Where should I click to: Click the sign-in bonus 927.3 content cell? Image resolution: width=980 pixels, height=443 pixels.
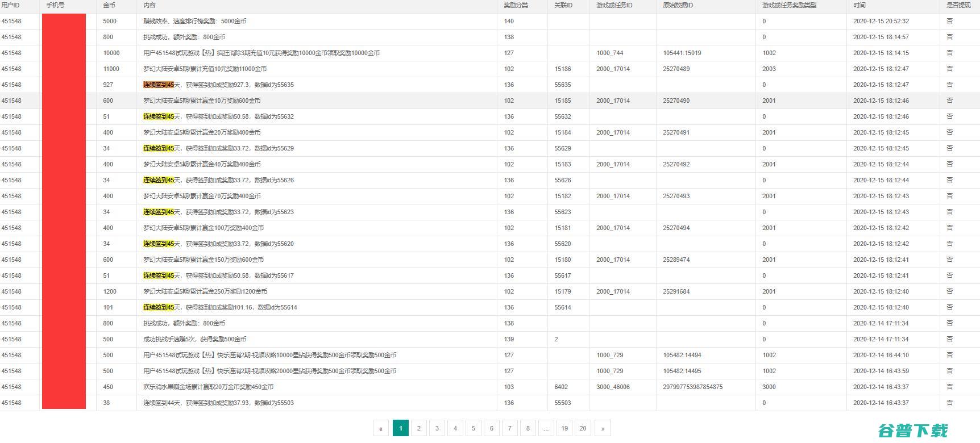(x=218, y=85)
